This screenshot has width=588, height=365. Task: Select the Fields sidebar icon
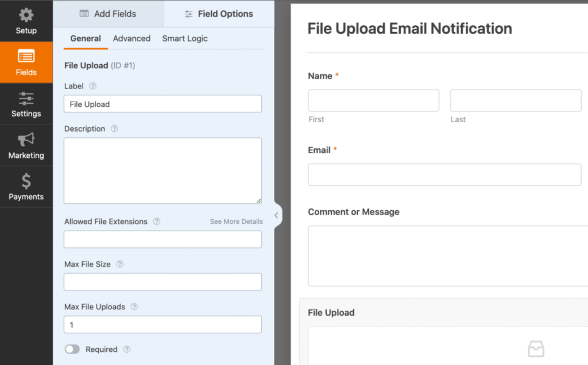[x=26, y=63]
